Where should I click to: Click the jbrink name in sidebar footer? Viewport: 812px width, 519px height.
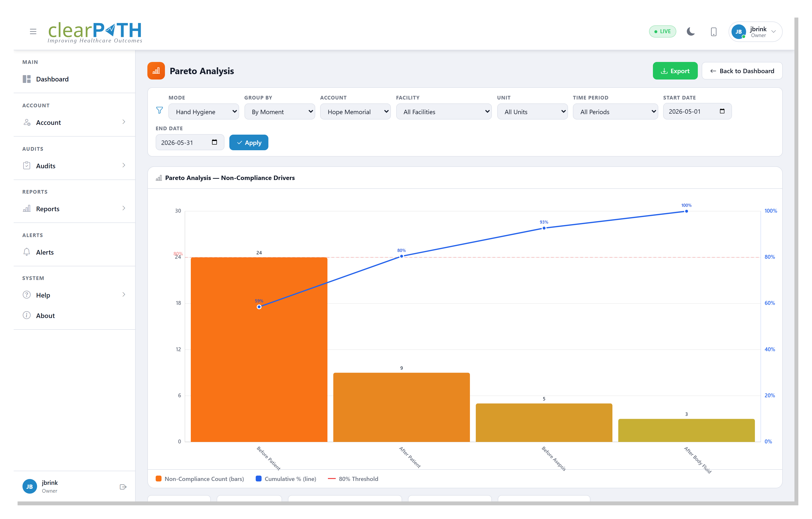[x=50, y=483]
